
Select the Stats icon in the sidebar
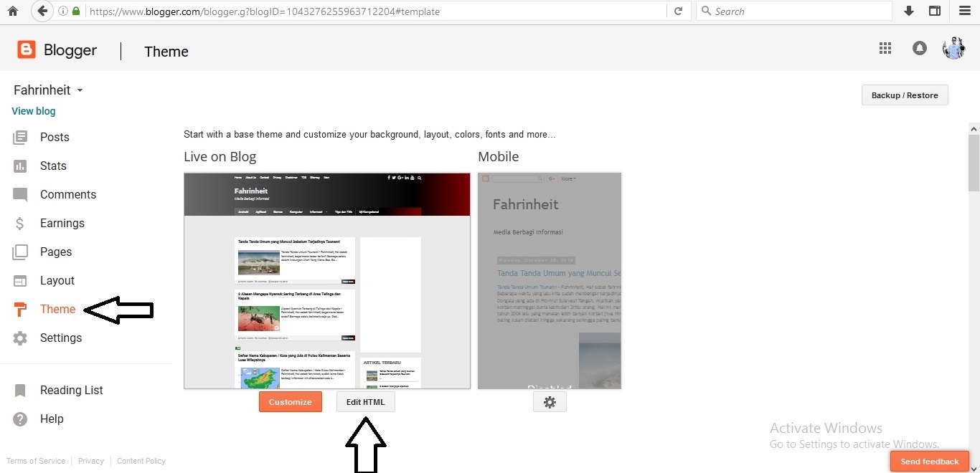click(x=20, y=166)
